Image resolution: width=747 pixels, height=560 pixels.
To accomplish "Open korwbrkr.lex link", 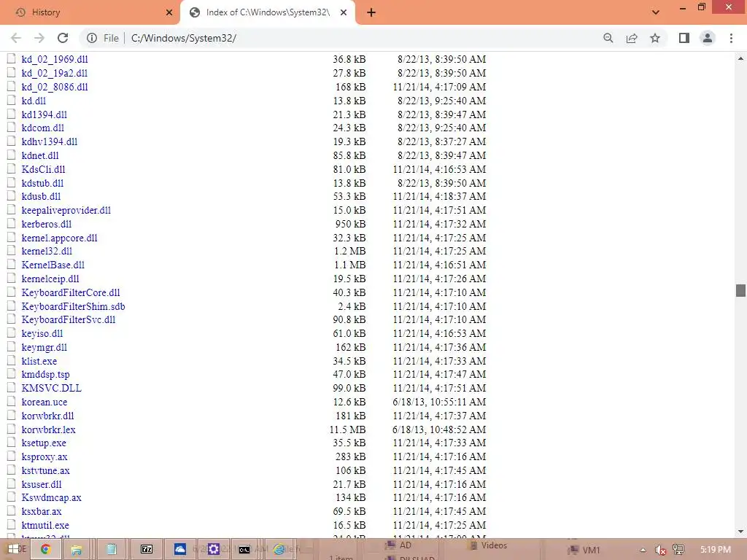I will [49, 430].
